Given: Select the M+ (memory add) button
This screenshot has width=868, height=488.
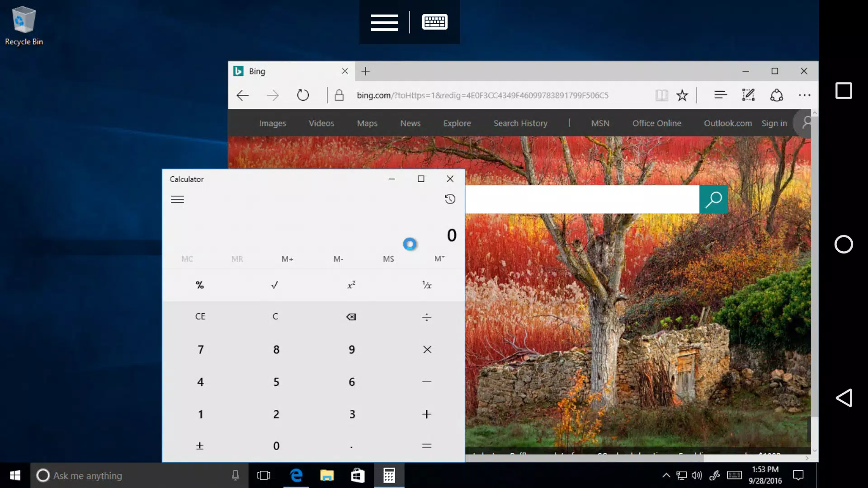Looking at the screenshot, I should [x=288, y=258].
